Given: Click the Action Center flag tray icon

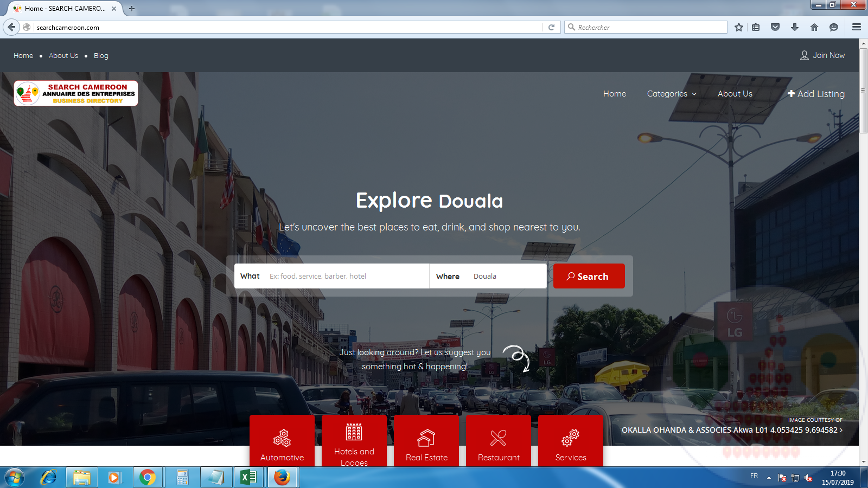Looking at the screenshot, I should point(782,478).
